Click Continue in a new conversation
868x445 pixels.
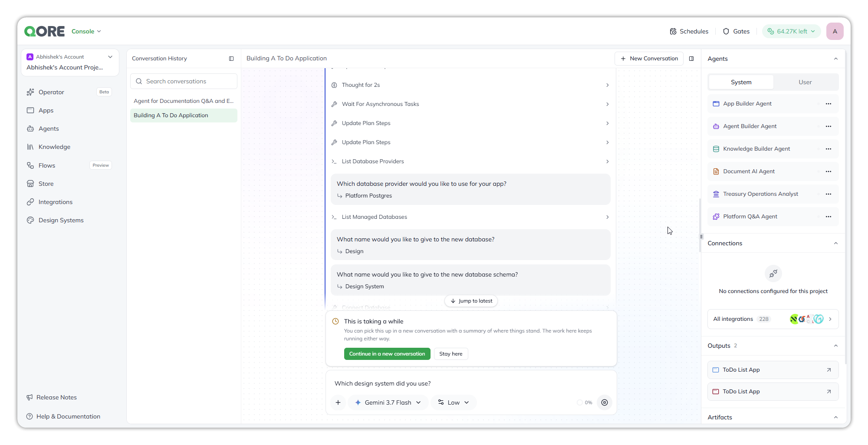[387, 354]
